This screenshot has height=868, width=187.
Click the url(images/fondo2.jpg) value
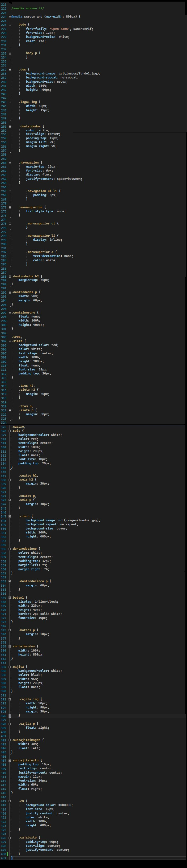(x=79, y=520)
